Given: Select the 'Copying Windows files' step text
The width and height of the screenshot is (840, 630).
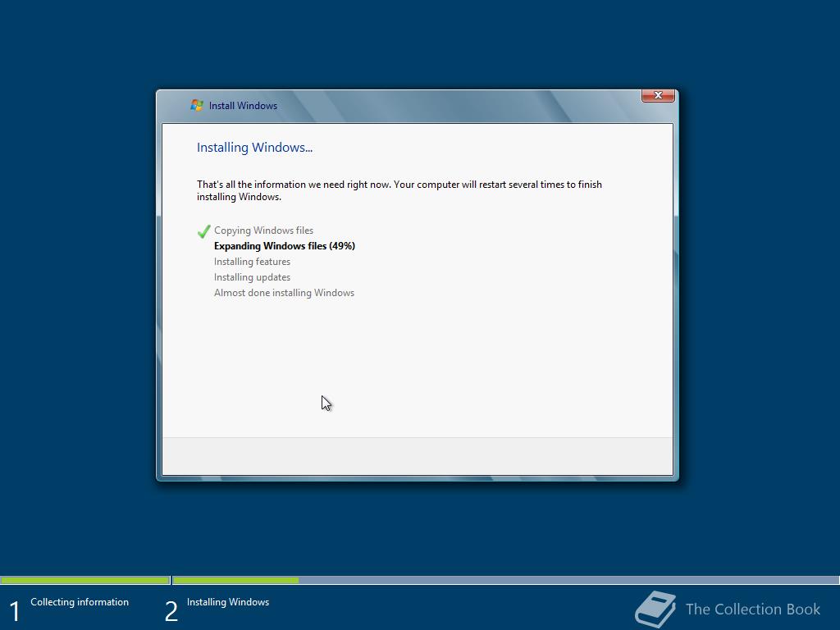Looking at the screenshot, I should (263, 231).
